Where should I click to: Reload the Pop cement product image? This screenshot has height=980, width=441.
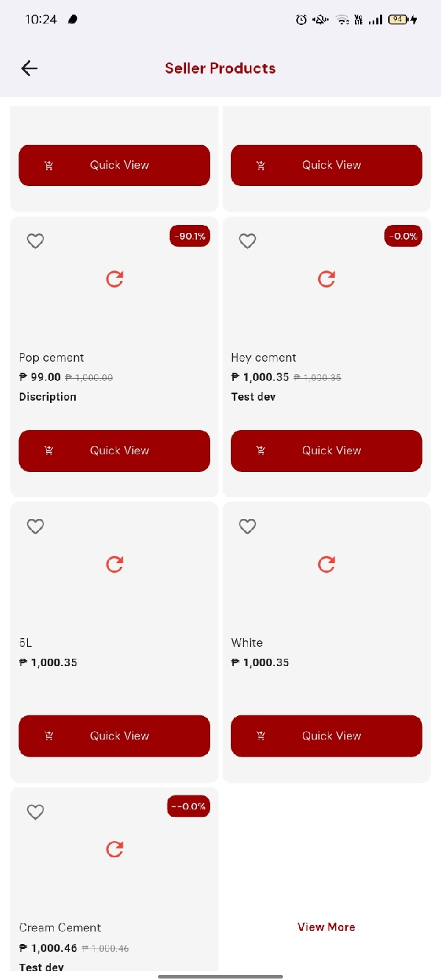(115, 279)
